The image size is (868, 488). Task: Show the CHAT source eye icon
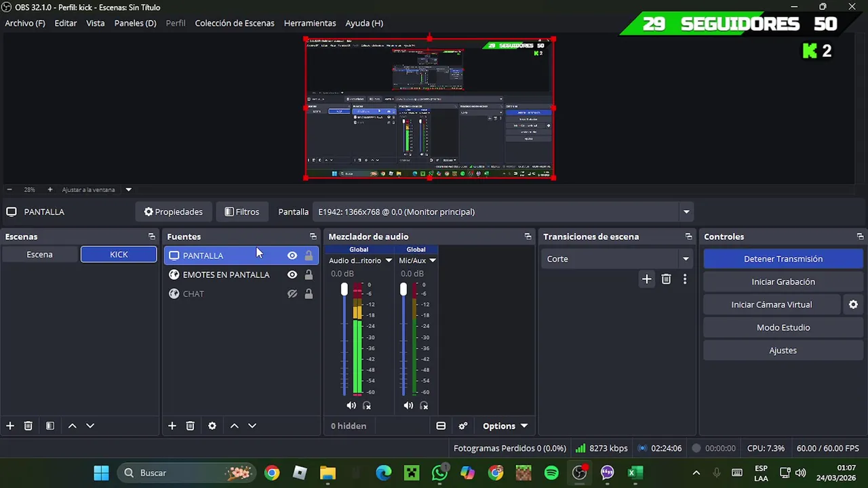tap(292, 293)
